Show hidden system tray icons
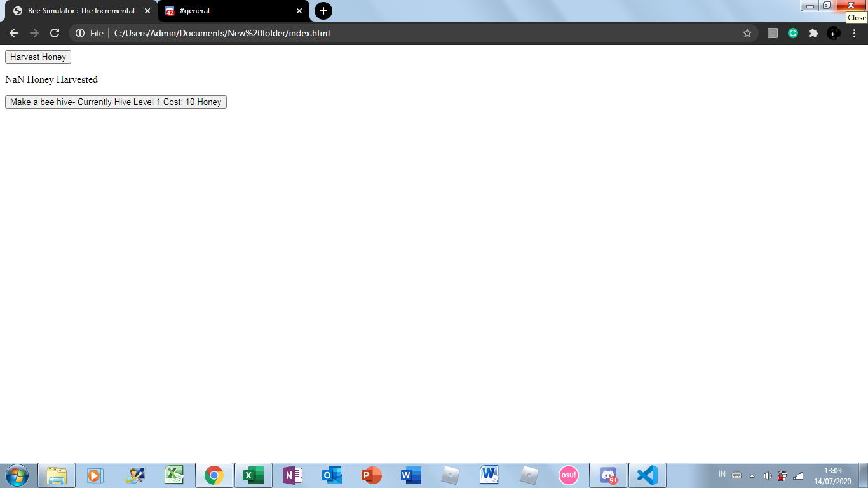868x488 pixels. (752, 476)
